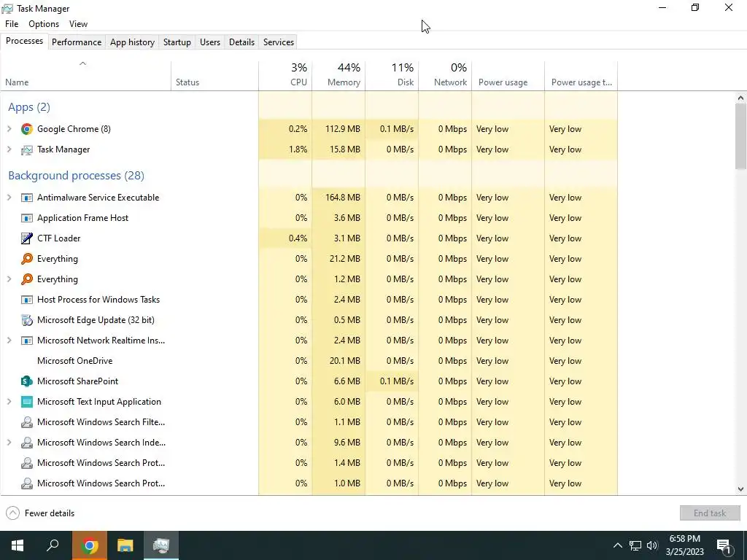Image resolution: width=747 pixels, height=560 pixels.
Task: Open the notification center icon
Action: pos(724,546)
